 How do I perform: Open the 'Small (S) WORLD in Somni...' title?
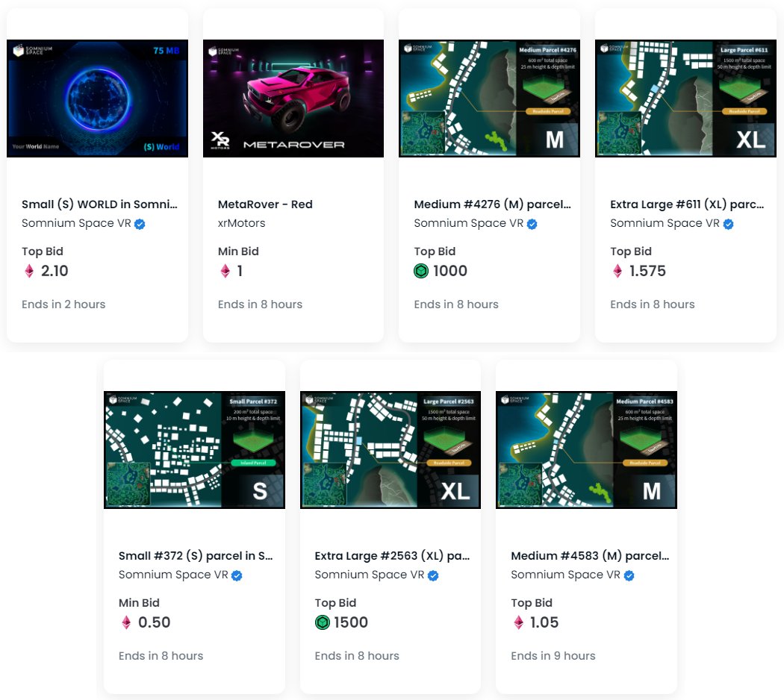point(99,204)
